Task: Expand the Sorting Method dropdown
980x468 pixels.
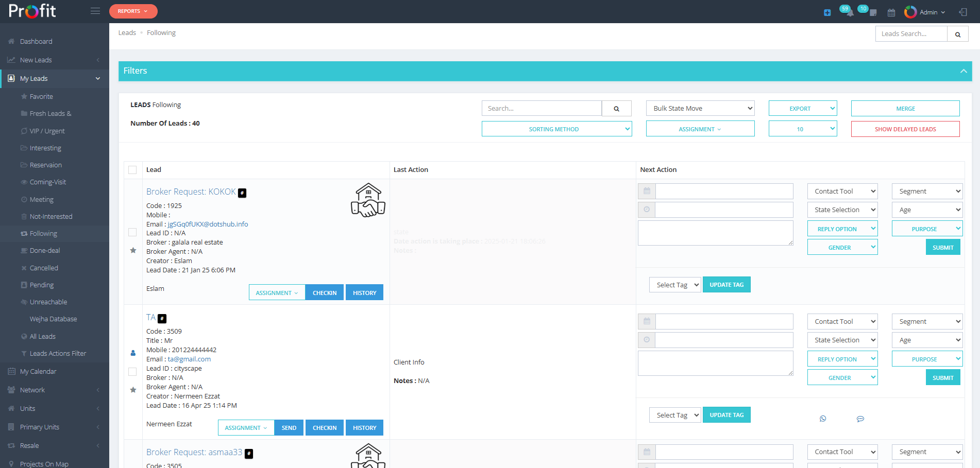Action: coord(556,129)
